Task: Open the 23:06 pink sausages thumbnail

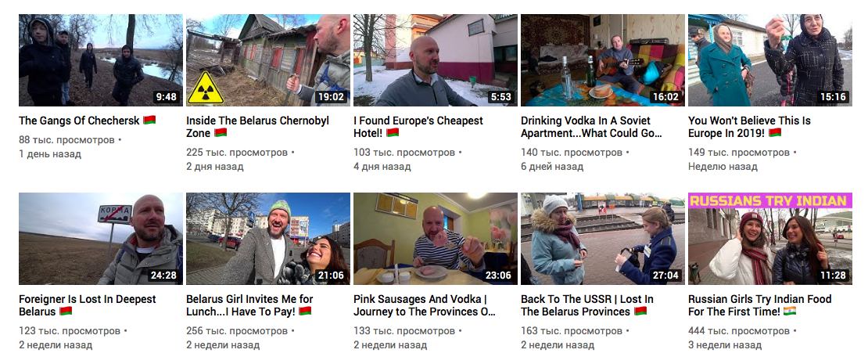Action: 436,239
